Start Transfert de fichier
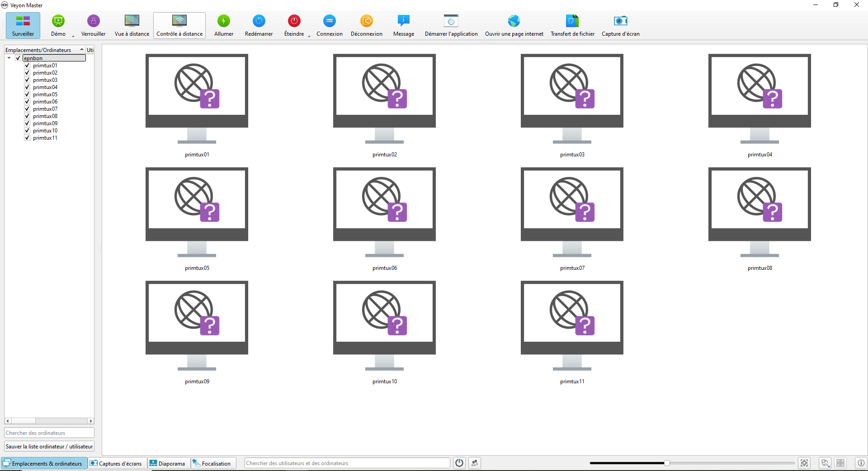This screenshot has height=471, width=868. coord(572,25)
